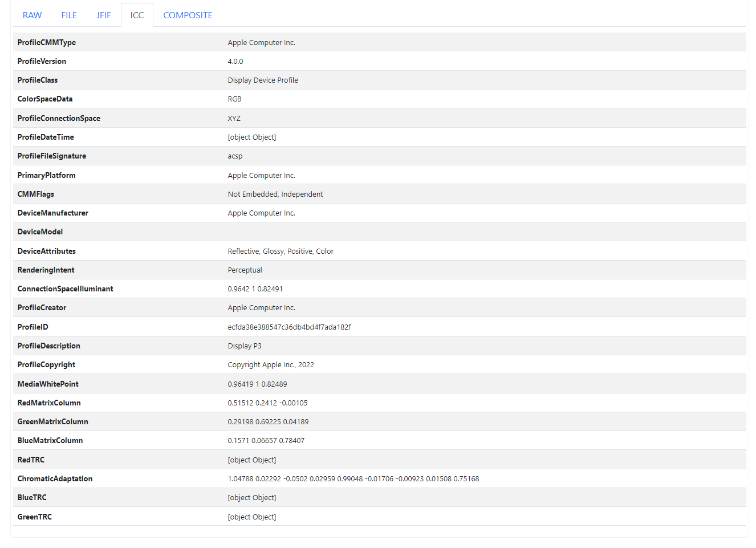The height and width of the screenshot is (548, 756).
Task: Click the GreenTRC [object Object] value
Action: pos(252,517)
